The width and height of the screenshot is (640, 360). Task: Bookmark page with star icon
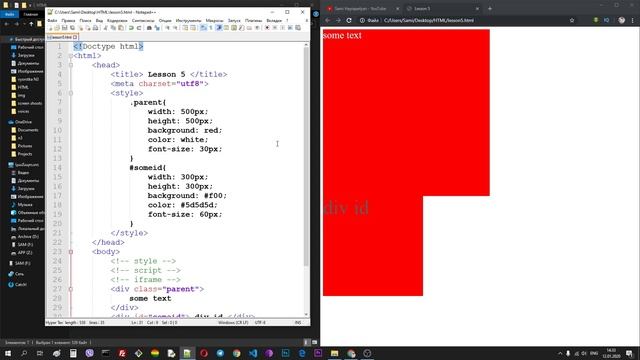[572, 20]
